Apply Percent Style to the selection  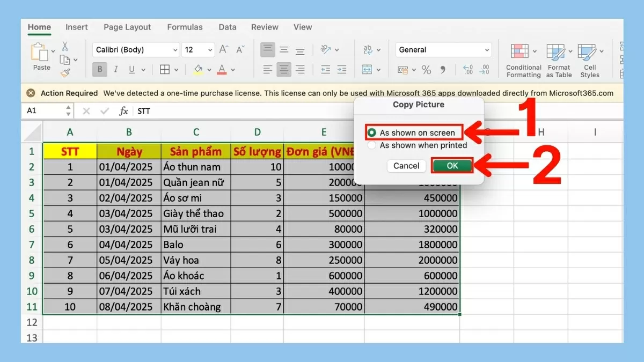click(426, 70)
